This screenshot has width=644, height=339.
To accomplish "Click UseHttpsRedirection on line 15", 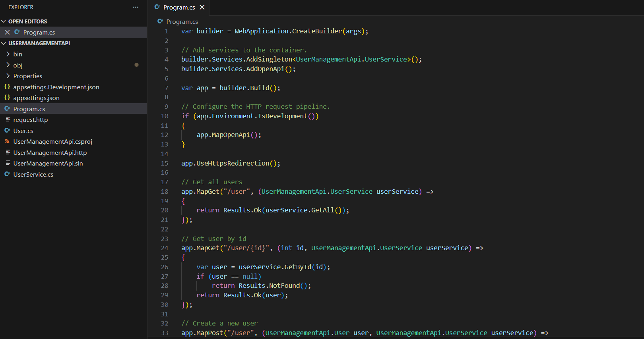I will click(x=233, y=163).
